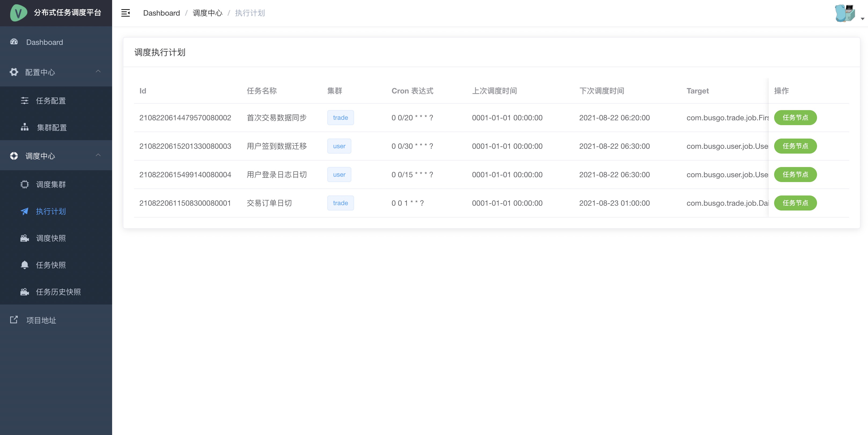Expand 配置中心 section chevron

99,72
